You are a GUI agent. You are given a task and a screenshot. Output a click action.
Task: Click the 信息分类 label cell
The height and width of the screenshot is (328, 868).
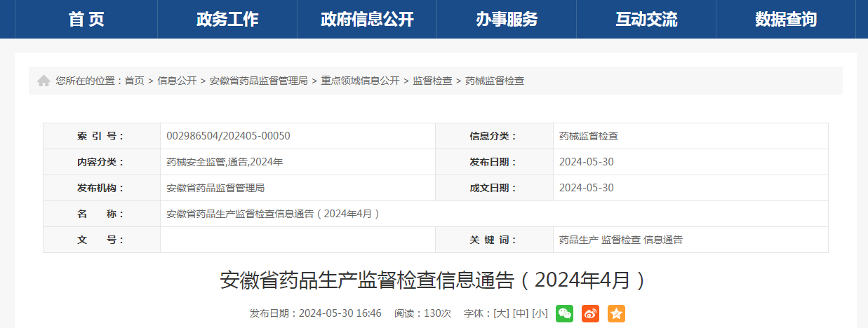pos(494,136)
